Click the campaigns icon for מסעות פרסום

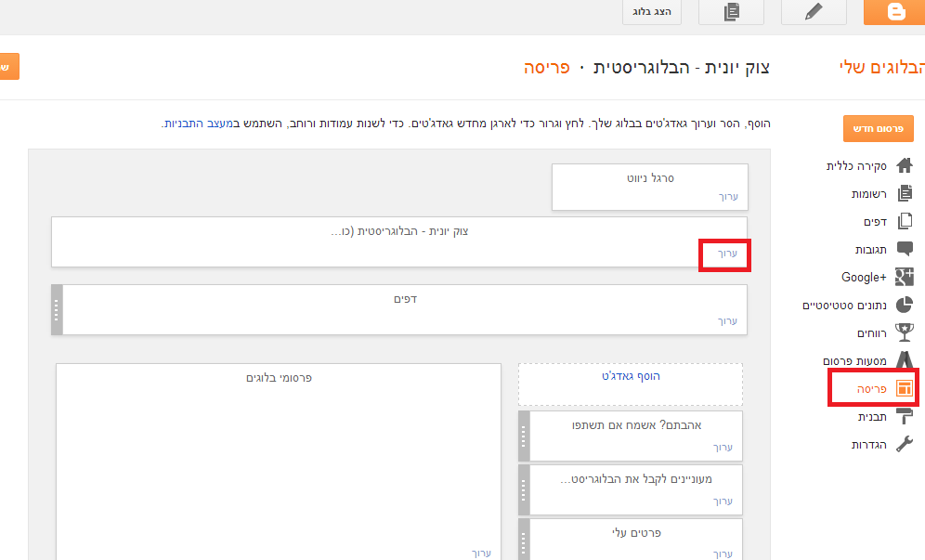point(905,359)
